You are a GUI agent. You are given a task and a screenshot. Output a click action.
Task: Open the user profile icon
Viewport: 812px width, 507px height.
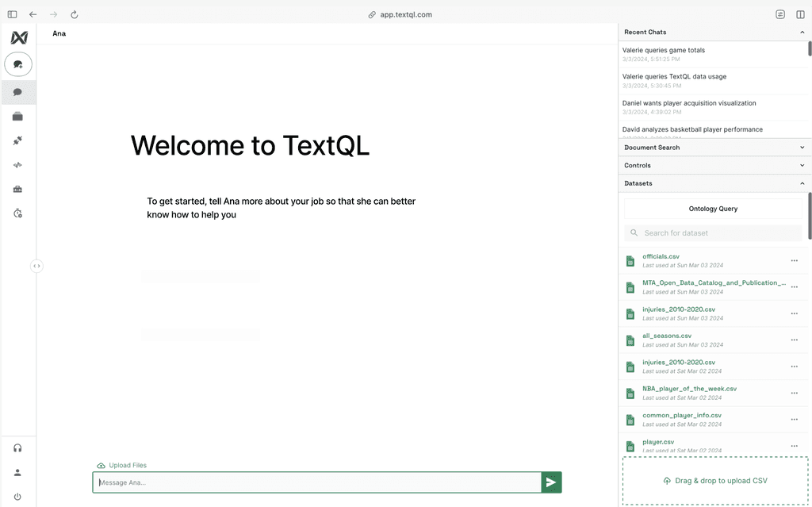tap(17, 472)
